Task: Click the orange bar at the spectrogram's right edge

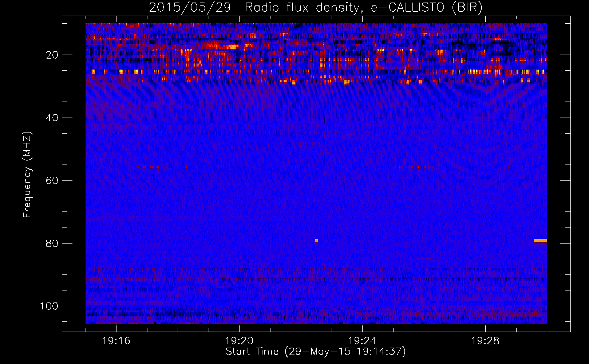Action: 540,241
